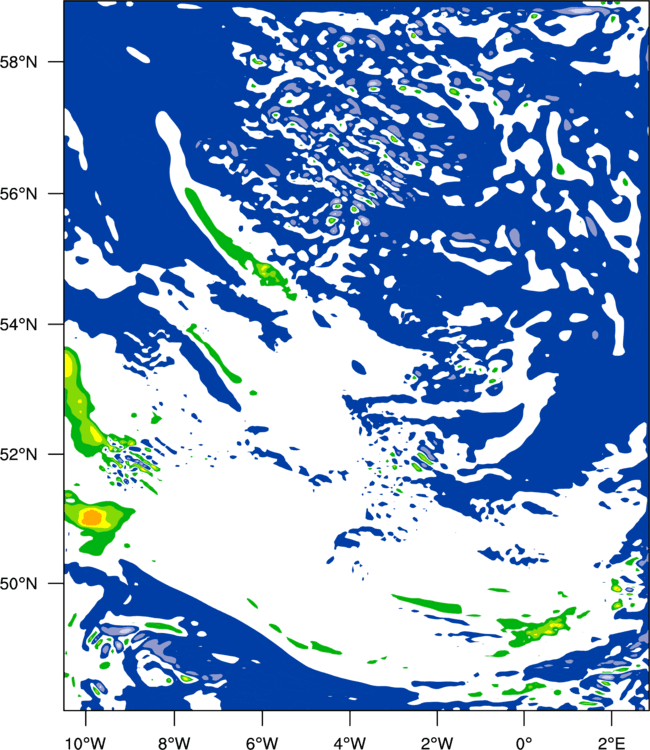Click the 6°W longitude label
Viewport: 650px width, 750px height.
coord(262,742)
